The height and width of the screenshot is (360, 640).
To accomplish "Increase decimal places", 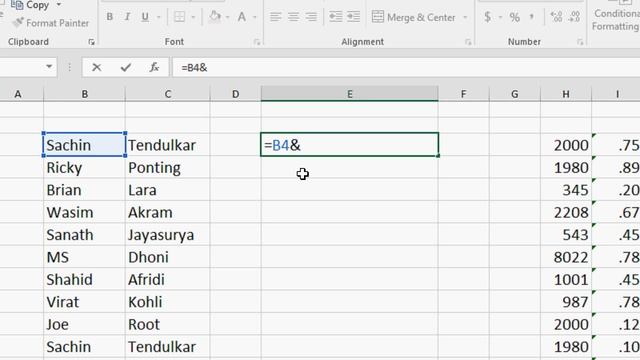I will [556, 17].
